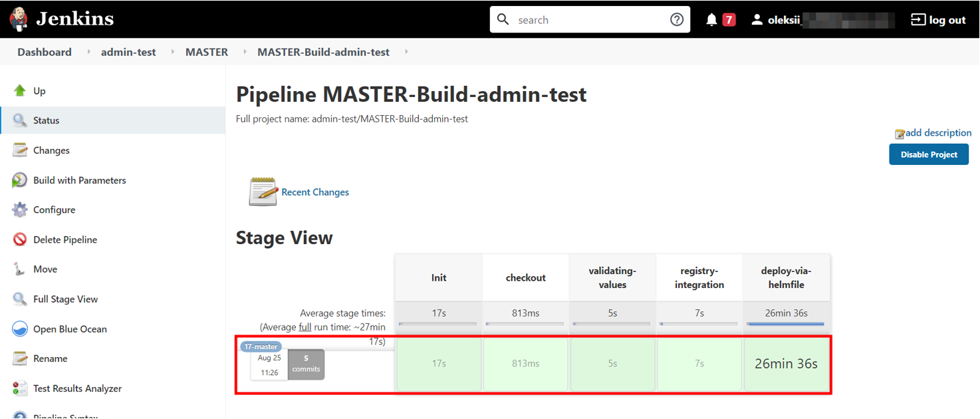
Task: Click the Jenkins title text
Action: [75, 19]
